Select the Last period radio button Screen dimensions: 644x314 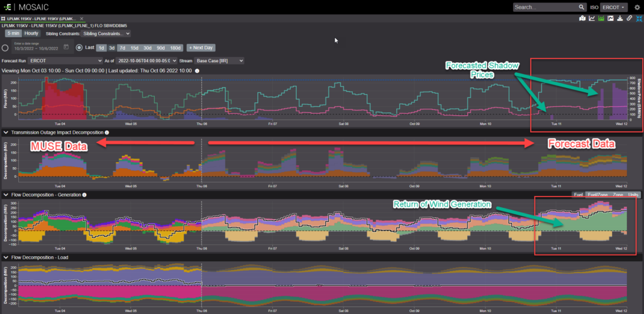coord(79,48)
